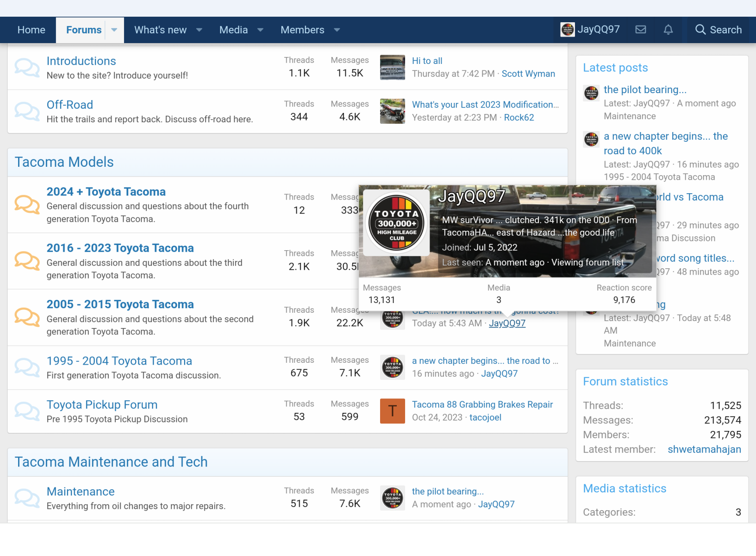Click Rock62's avatar in Off-Road row

point(393,111)
